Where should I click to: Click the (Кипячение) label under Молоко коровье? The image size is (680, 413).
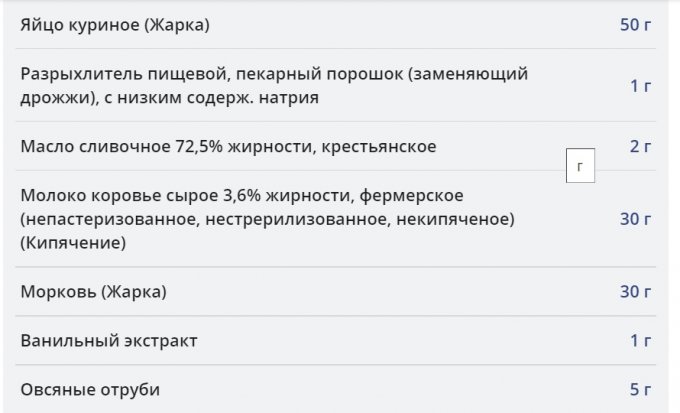click(73, 243)
